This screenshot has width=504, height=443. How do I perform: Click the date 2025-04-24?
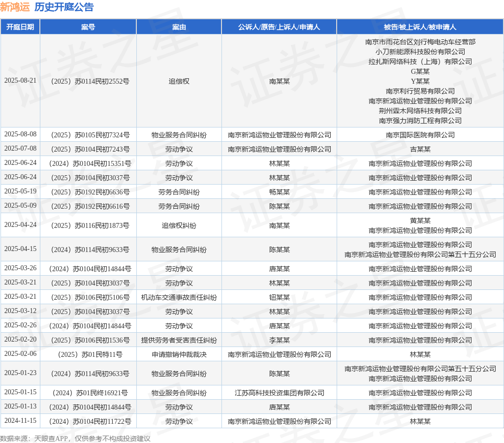pos(20,225)
